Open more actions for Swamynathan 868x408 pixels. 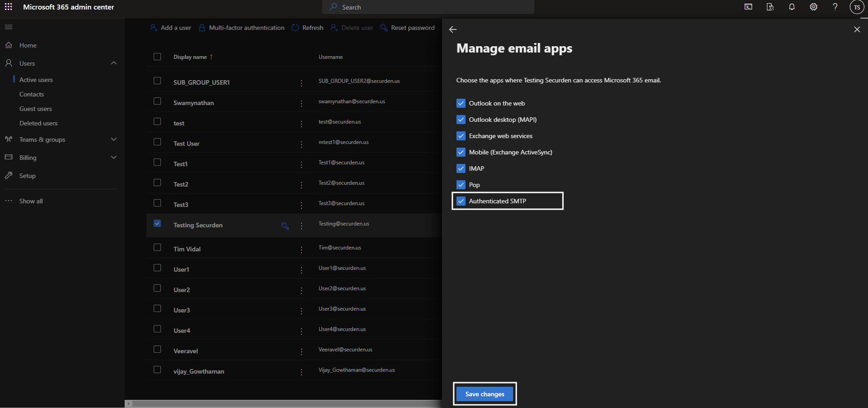click(x=301, y=104)
